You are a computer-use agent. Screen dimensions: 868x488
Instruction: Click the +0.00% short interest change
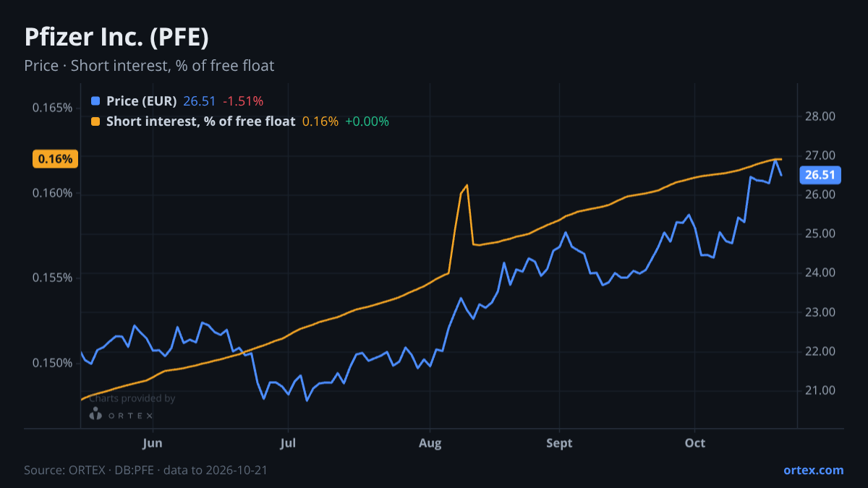point(367,121)
